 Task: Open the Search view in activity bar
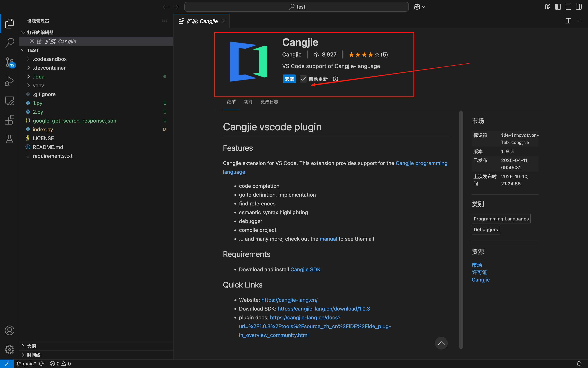[x=9, y=43]
